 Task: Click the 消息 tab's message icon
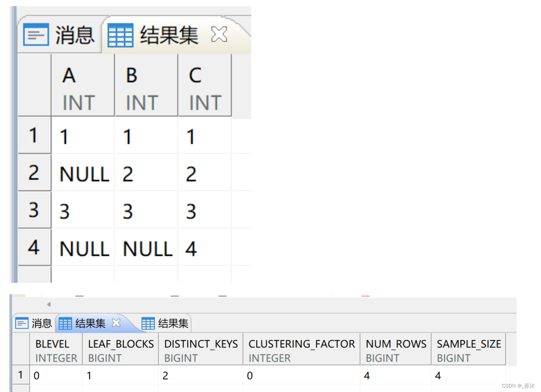coord(36,34)
